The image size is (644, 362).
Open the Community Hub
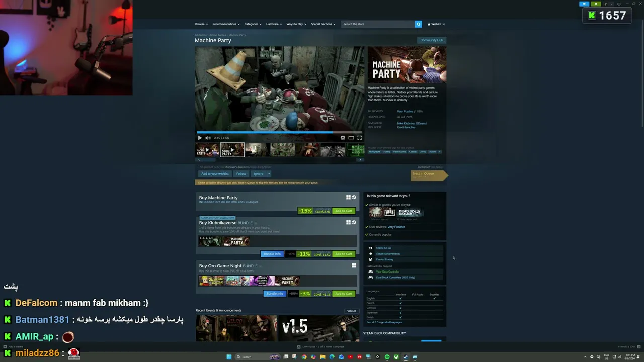[x=432, y=40]
